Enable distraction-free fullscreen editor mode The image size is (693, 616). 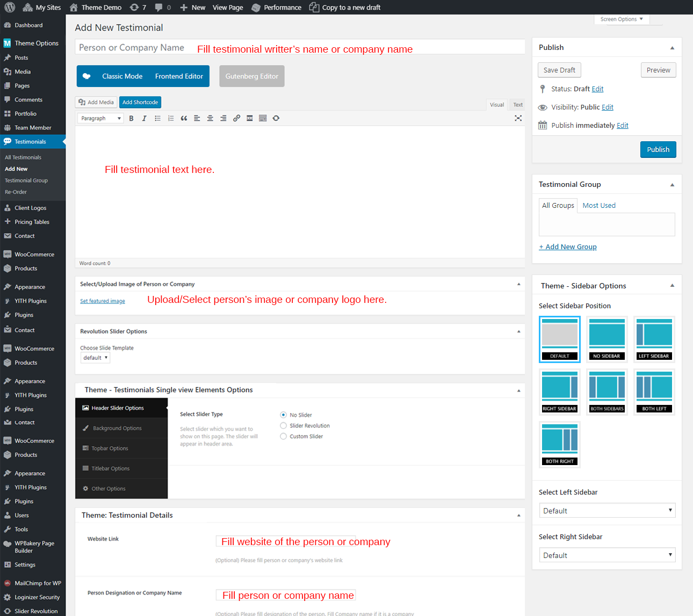[518, 118]
